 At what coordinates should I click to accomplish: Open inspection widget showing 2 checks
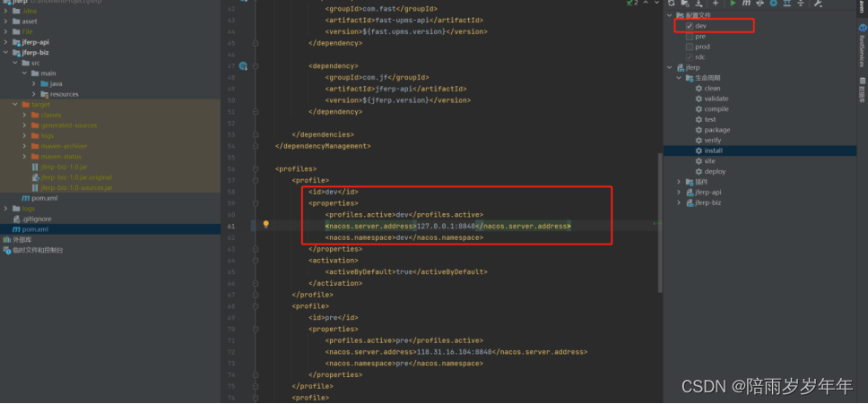(632, 3)
